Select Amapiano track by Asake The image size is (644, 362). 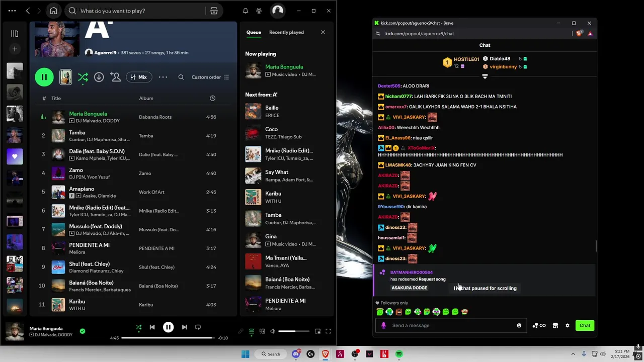134,192
